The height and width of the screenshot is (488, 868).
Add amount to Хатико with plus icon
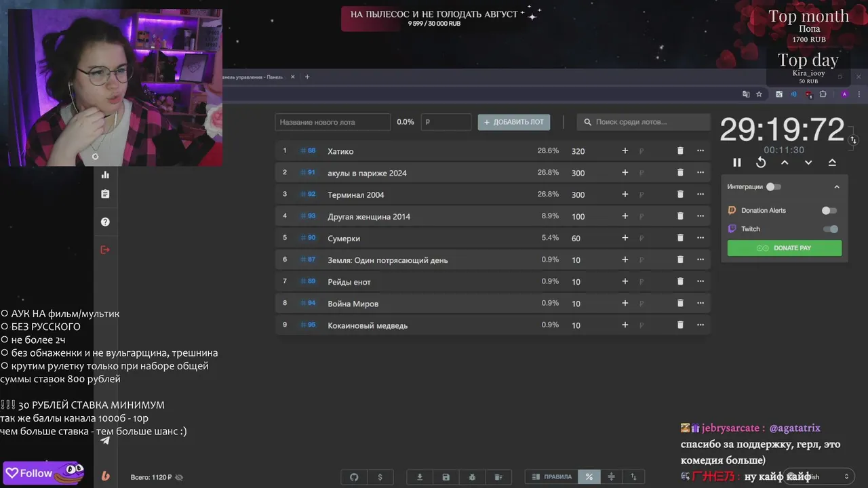[x=625, y=151]
